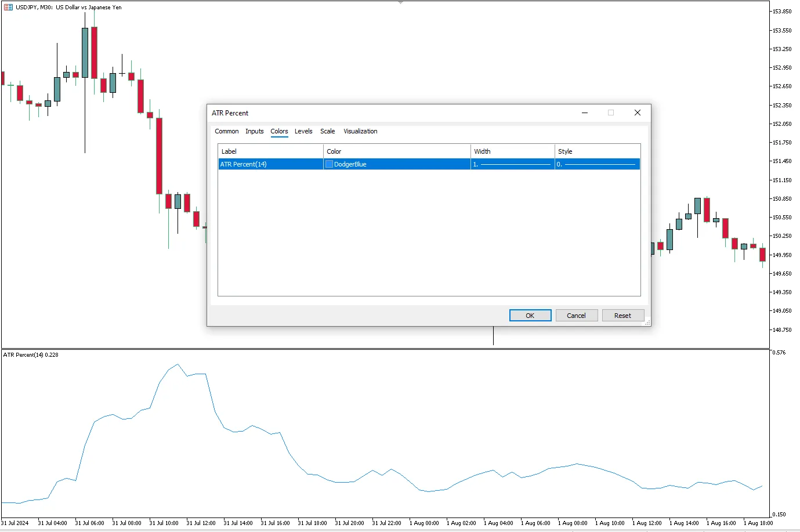Select the ATR Percent(14) row label
Screen dimensions: 800x532
244,164
